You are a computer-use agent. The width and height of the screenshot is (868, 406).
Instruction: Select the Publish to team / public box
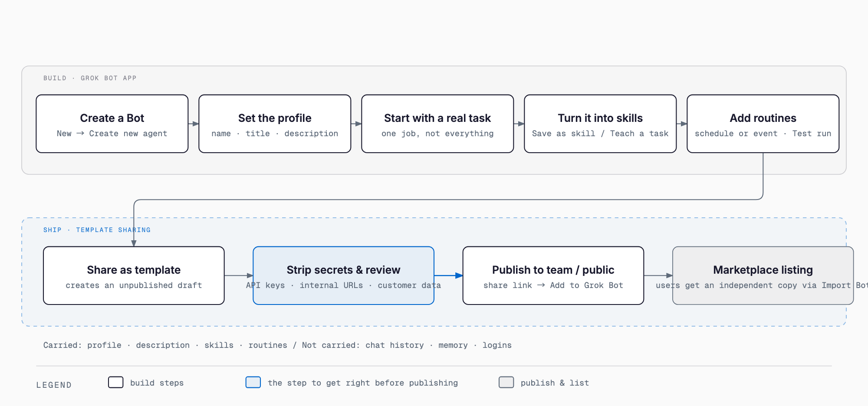(x=553, y=275)
